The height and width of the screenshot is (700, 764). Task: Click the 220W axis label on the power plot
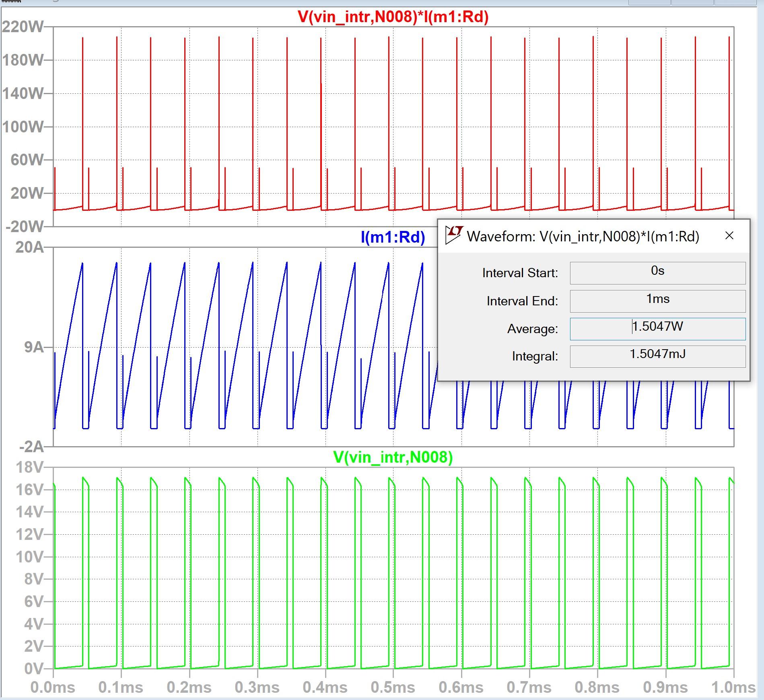(x=23, y=27)
